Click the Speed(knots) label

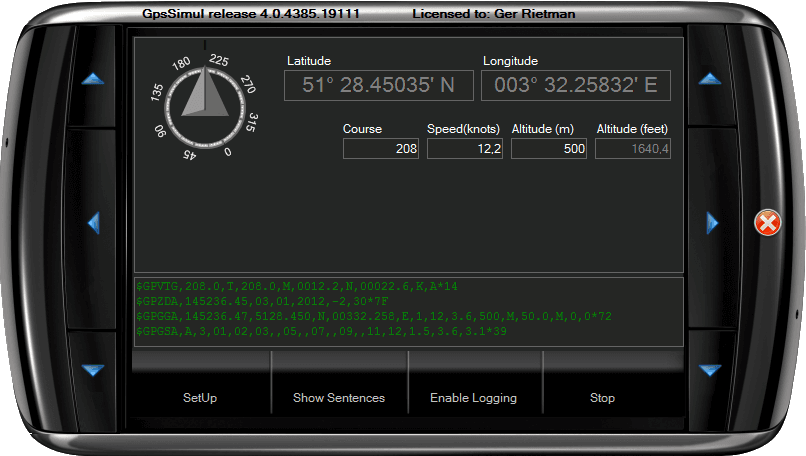(x=463, y=129)
